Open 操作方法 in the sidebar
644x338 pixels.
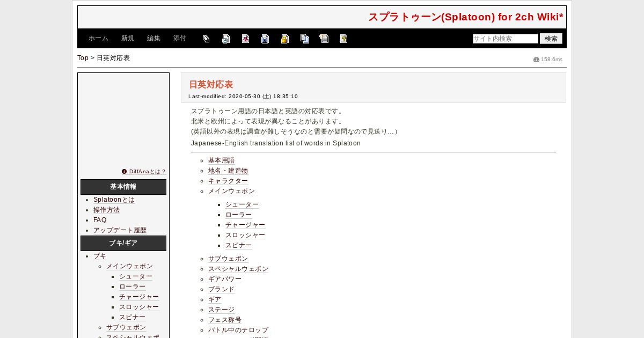[x=106, y=210]
